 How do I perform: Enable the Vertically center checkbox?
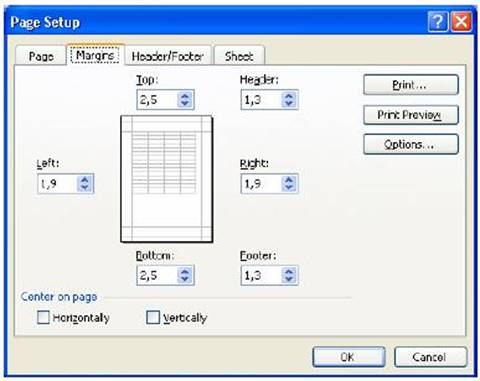[x=153, y=317]
